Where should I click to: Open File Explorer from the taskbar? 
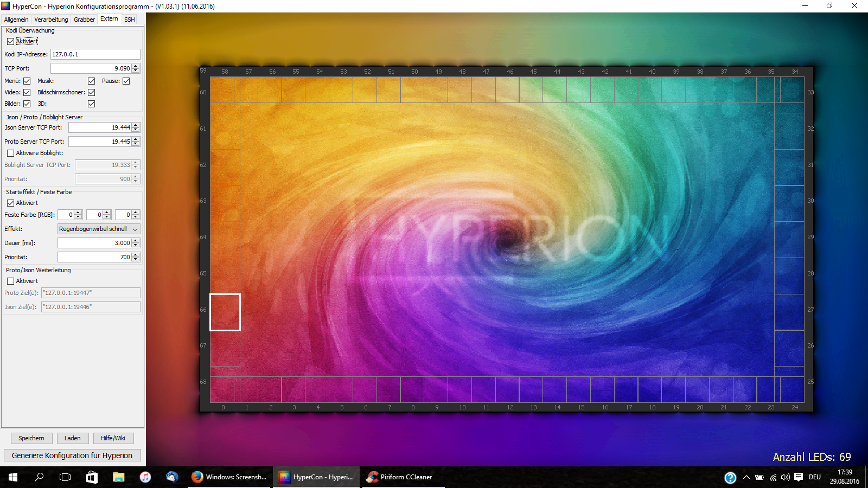click(x=118, y=477)
